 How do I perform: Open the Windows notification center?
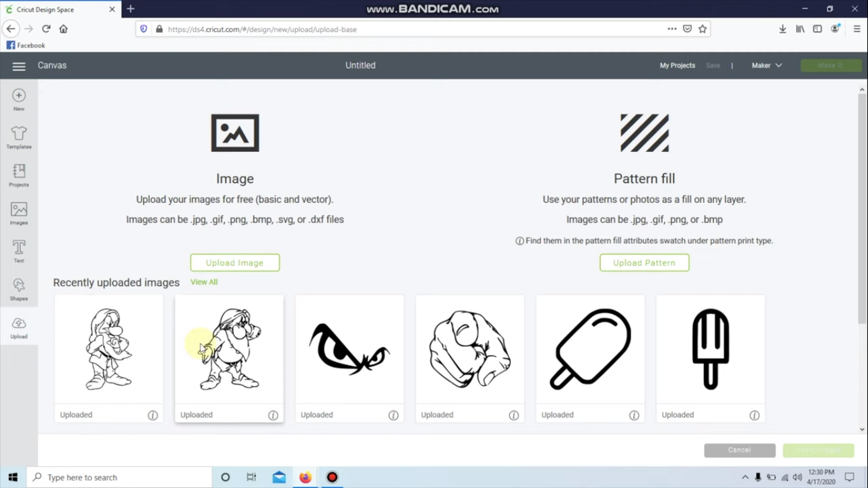tap(850, 477)
